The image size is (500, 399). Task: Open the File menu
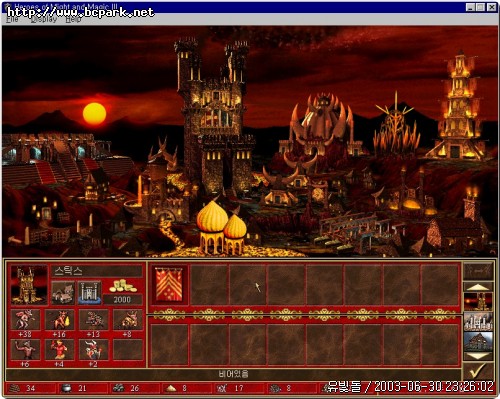pos(13,20)
